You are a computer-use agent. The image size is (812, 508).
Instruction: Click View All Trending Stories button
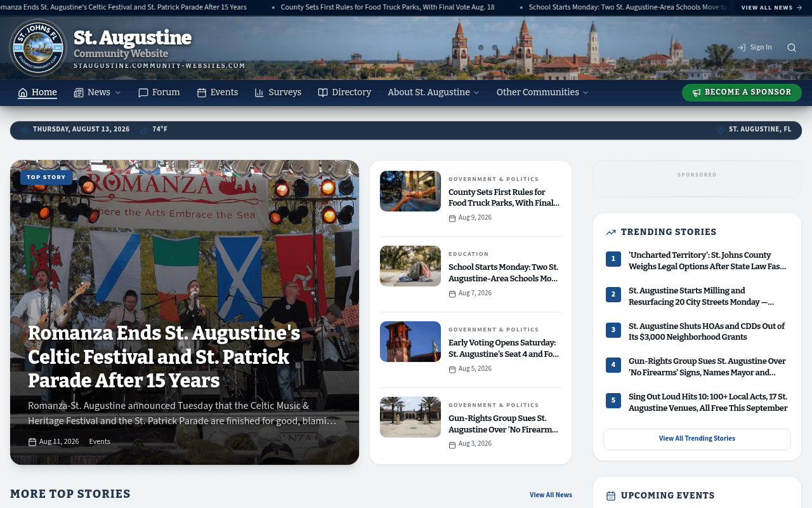click(x=697, y=439)
